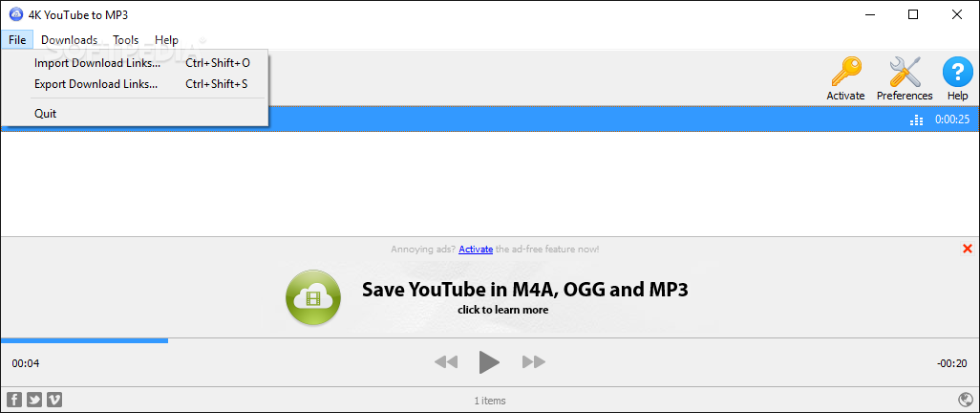Maximize the 4K YouTube to MP3 window
Image resolution: width=980 pixels, height=413 pixels.
[x=913, y=14]
